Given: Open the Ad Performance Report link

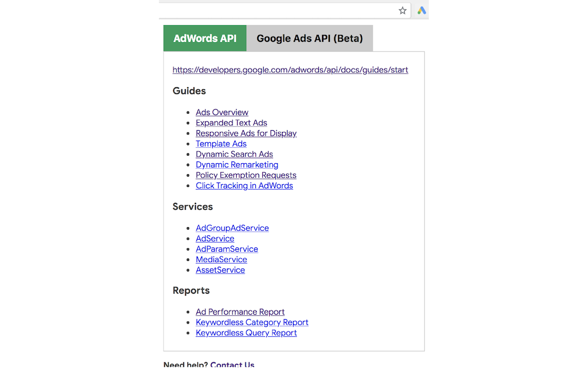Looking at the screenshot, I should point(240,312).
